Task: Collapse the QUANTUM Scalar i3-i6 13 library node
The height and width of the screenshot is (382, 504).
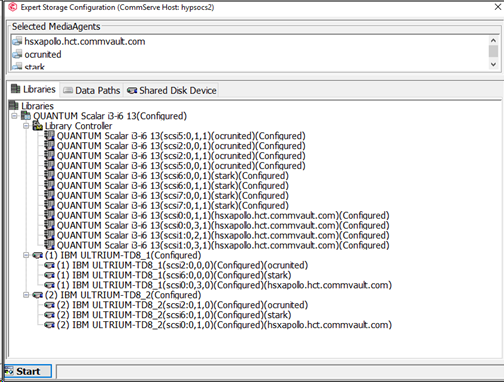Action: (x=14, y=116)
